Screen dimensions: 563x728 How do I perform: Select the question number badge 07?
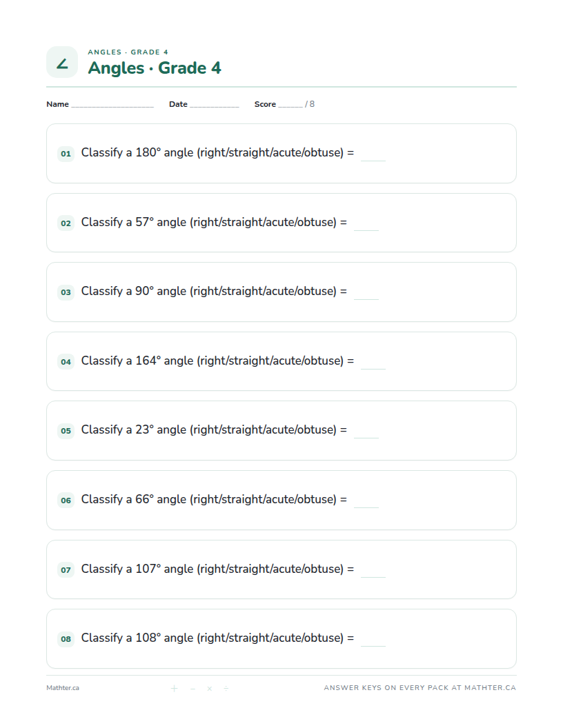[x=66, y=570]
